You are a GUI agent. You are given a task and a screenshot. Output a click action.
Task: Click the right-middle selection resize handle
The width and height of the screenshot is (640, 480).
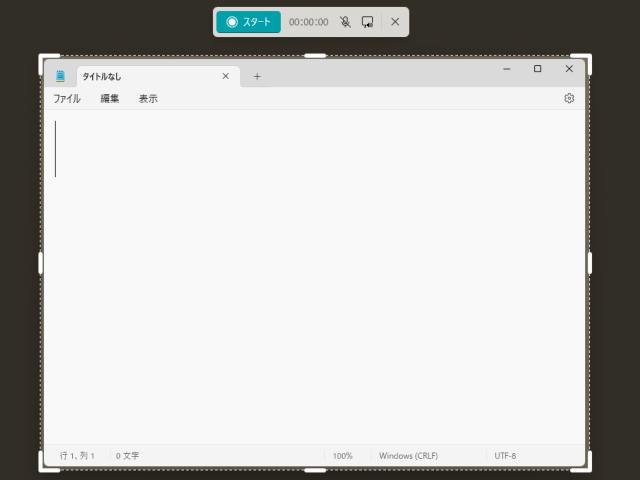pyautogui.click(x=589, y=263)
